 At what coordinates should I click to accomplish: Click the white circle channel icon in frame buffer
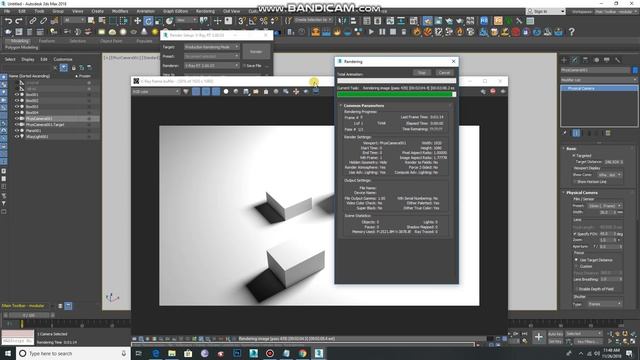pos(226,91)
